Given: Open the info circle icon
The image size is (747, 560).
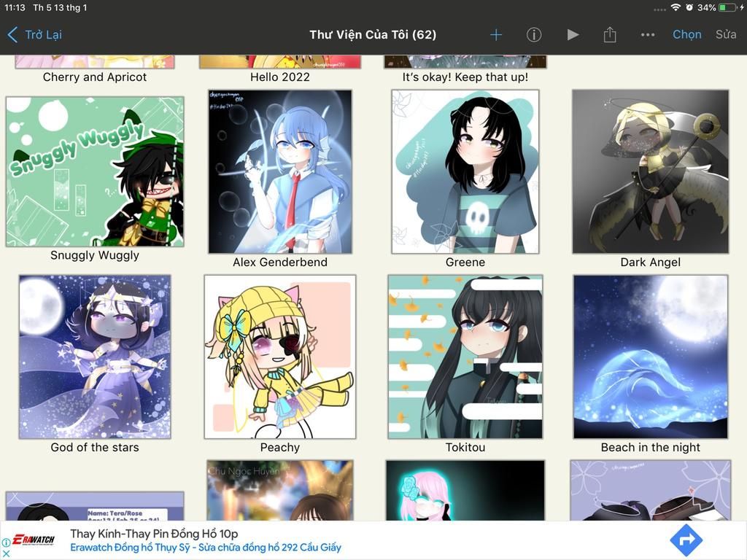Looking at the screenshot, I should tap(533, 35).
